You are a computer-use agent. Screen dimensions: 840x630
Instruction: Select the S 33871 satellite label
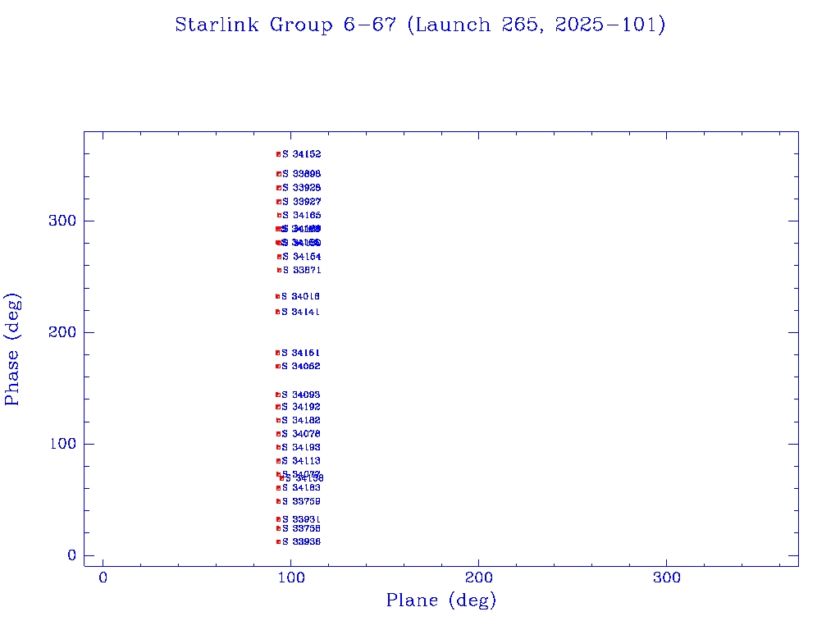pyautogui.click(x=302, y=271)
